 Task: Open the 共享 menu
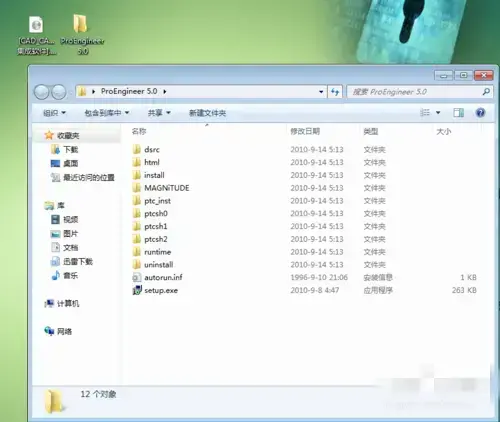159,113
